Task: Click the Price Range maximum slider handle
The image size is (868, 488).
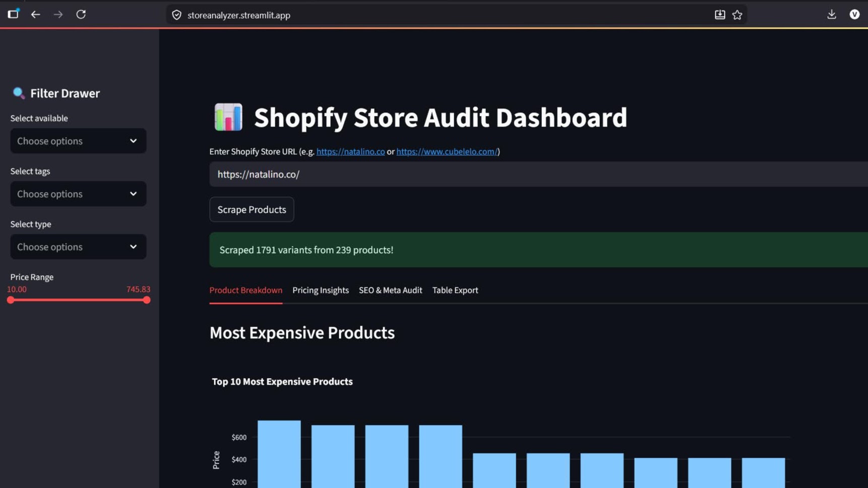Action: coord(146,300)
